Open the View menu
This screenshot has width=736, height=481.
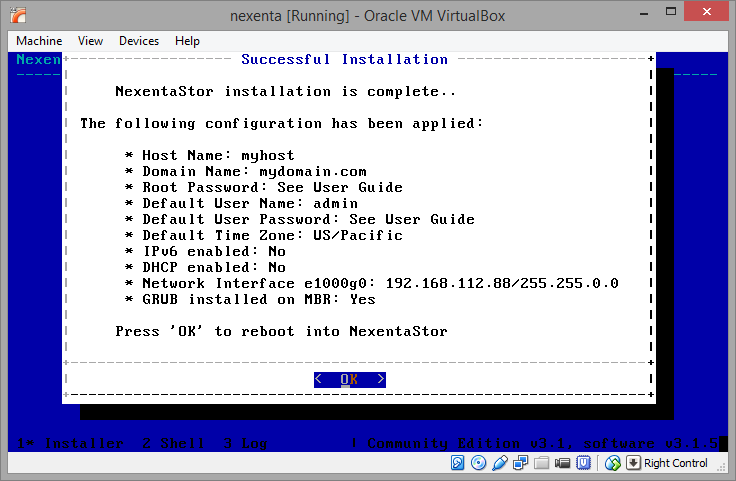[x=90, y=41]
